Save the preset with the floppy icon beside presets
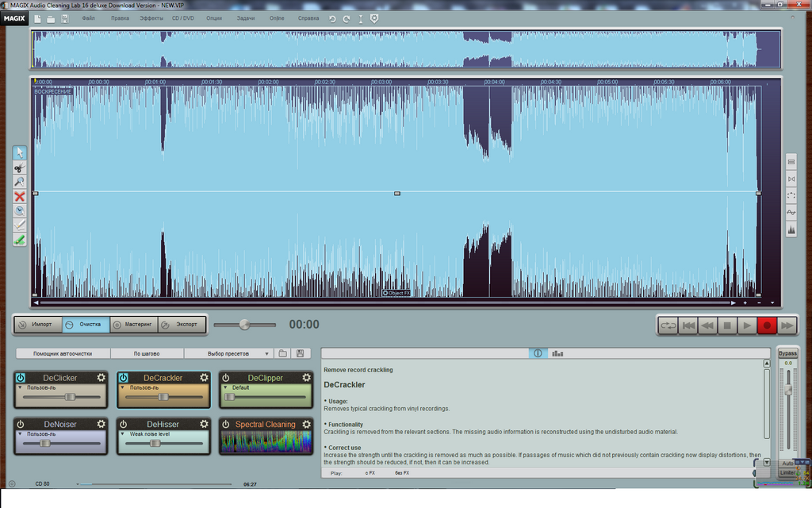This screenshot has height=508, width=812. (x=301, y=353)
